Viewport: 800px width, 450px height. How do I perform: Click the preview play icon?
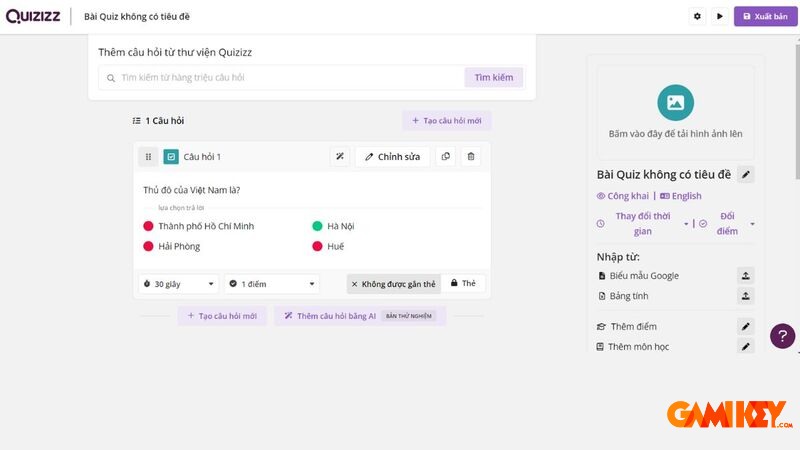[x=719, y=16]
